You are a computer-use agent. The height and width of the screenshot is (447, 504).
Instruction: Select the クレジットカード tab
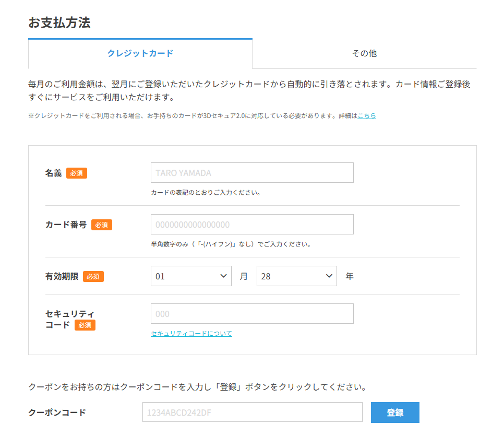[x=140, y=53]
